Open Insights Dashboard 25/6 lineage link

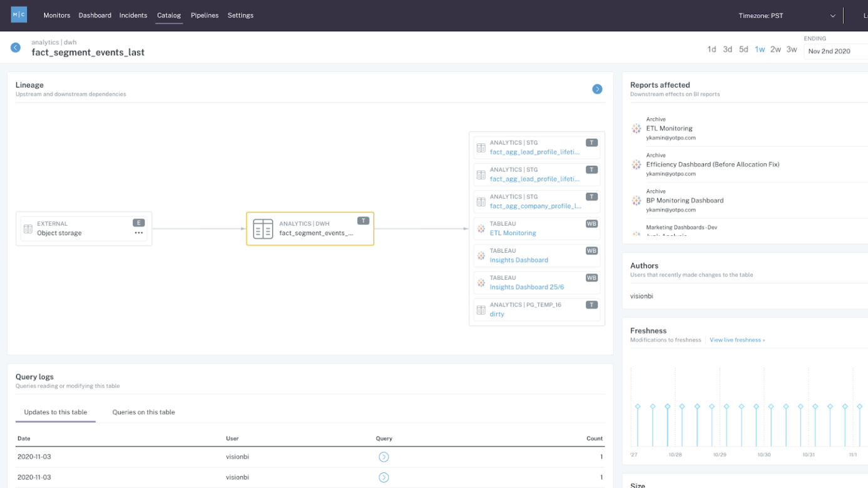(x=526, y=287)
